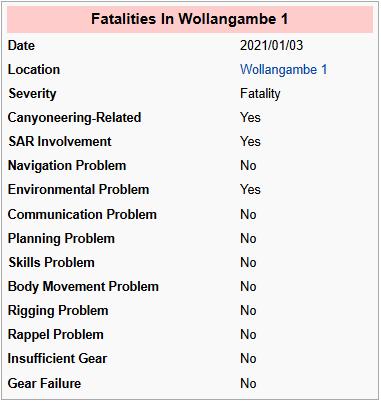Click the Date row label

21,45
